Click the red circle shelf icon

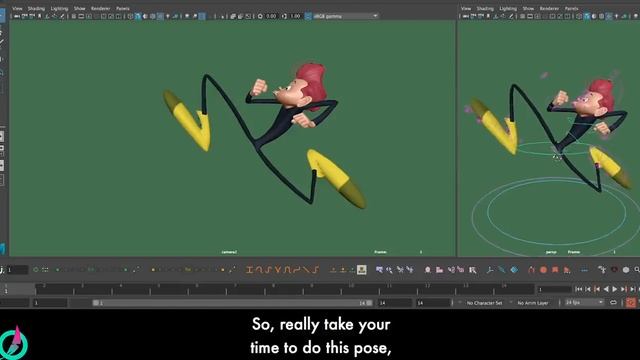(x=543, y=270)
